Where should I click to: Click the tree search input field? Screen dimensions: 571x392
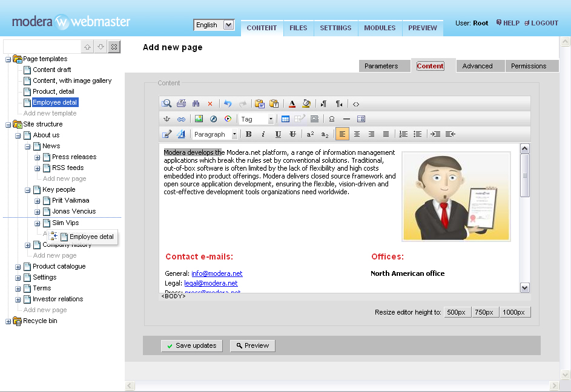coord(42,47)
